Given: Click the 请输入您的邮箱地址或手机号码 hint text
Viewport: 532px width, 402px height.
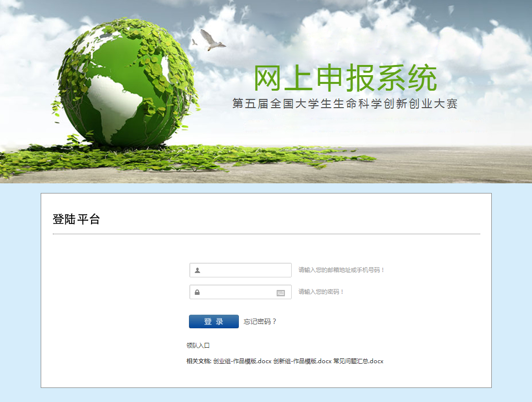Looking at the screenshot, I should 342,270.
